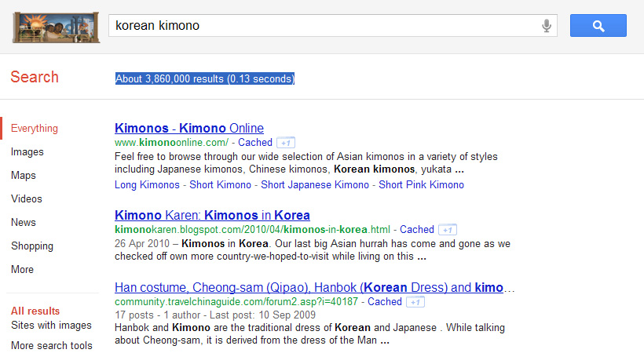Select the Maps search category
This screenshot has width=644, height=364.
[24, 175]
